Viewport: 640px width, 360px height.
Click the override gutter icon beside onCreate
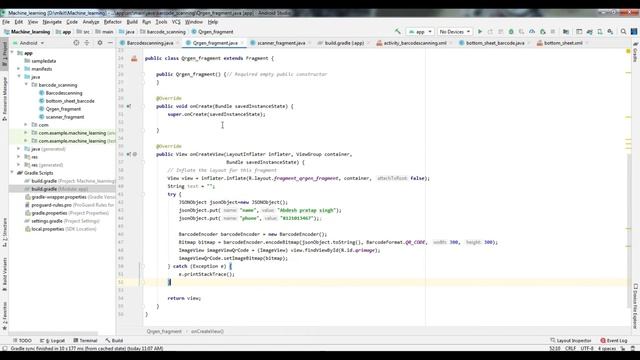[x=129, y=106]
